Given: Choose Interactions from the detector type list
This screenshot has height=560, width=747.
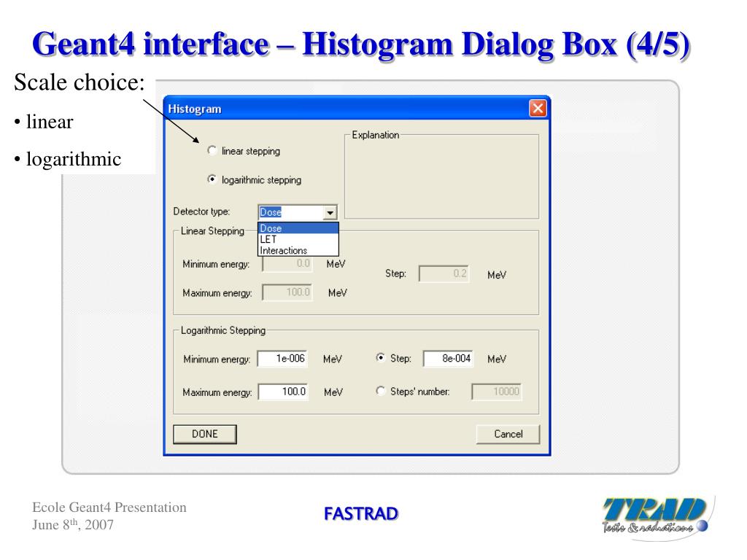Looking at the screenshot, I should tap(298, 250).
